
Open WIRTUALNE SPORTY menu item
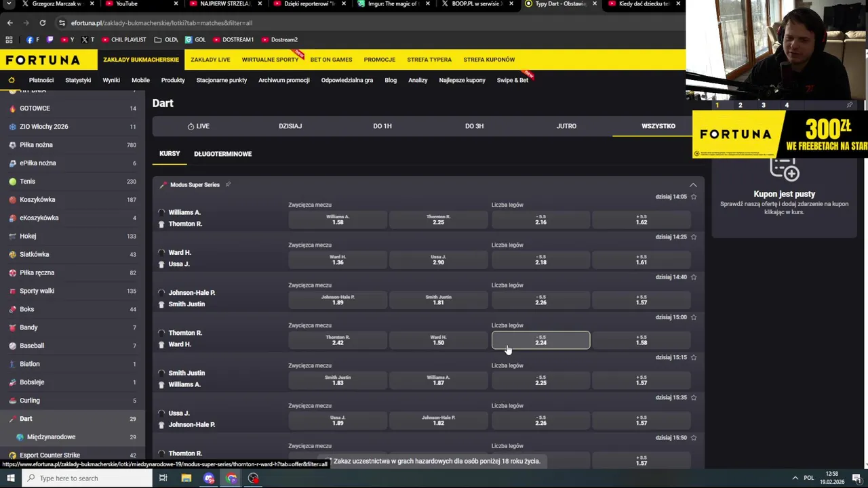tap(270, 60)
